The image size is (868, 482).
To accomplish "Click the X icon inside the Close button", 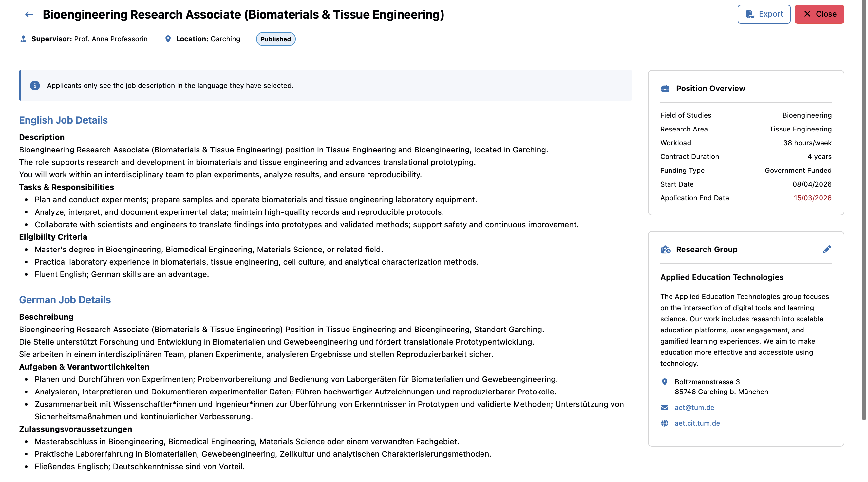I will (808, 14).
